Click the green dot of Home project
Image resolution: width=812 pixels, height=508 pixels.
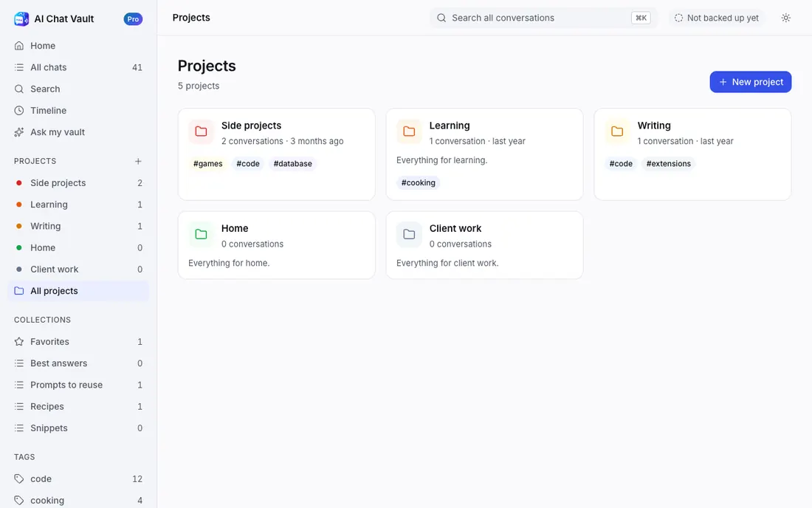click(x=19, y=247)
